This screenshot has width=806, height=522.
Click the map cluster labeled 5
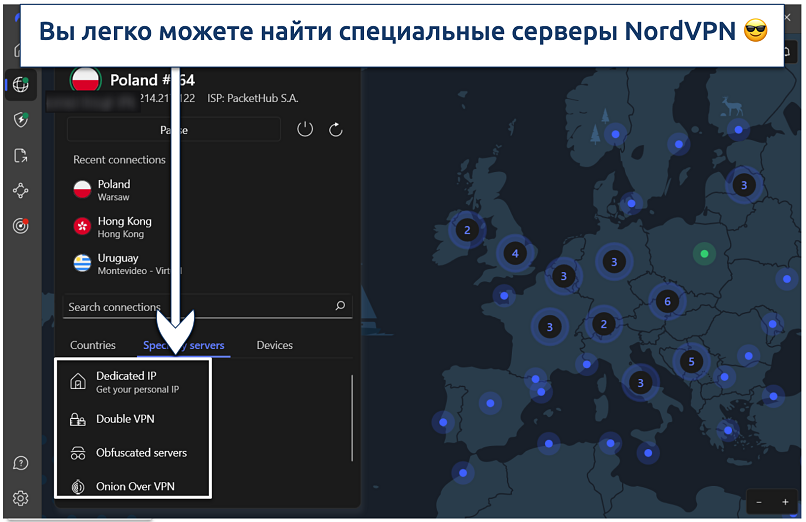[x=691, y=362]
